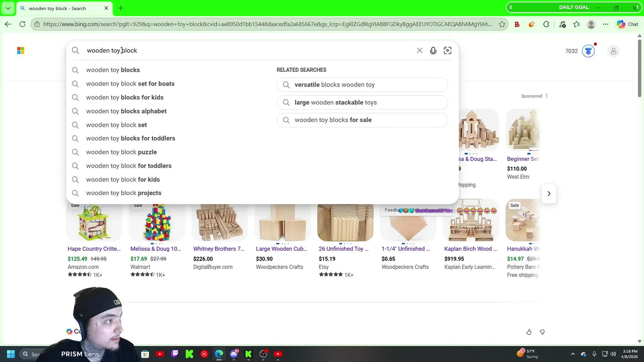Open related search versatile blocks wooden toy
This screenshot has width=644, height=362.
tap(362, 84)
